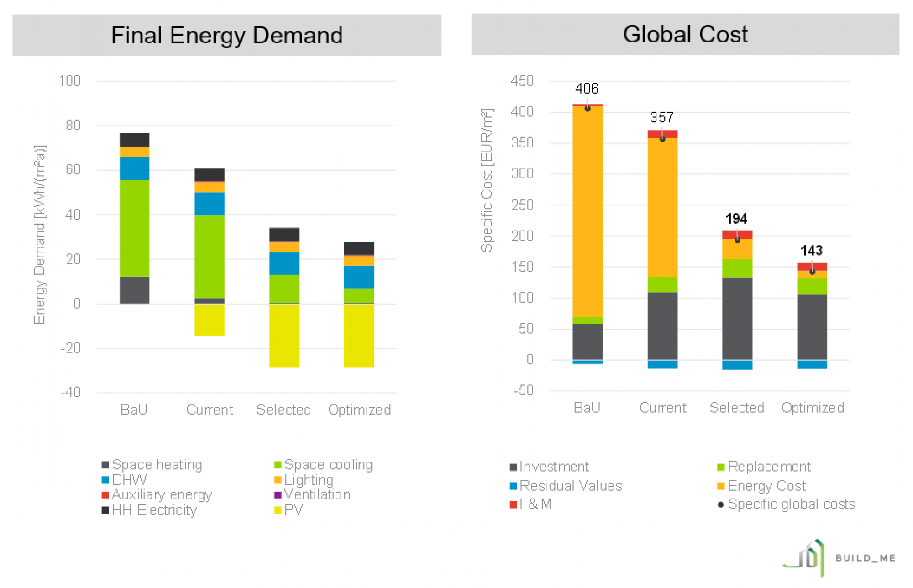Viewport: 913px width, 588px height.
Task: Click the 450 tick on Specific Cost axis
Action: click(522, 81)
